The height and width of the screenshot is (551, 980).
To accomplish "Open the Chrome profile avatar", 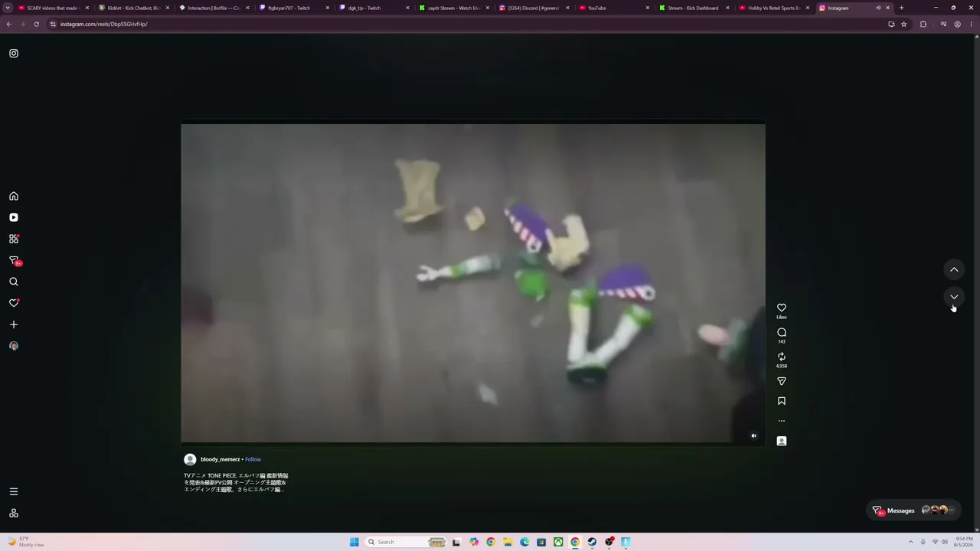I will coord(957,24).
